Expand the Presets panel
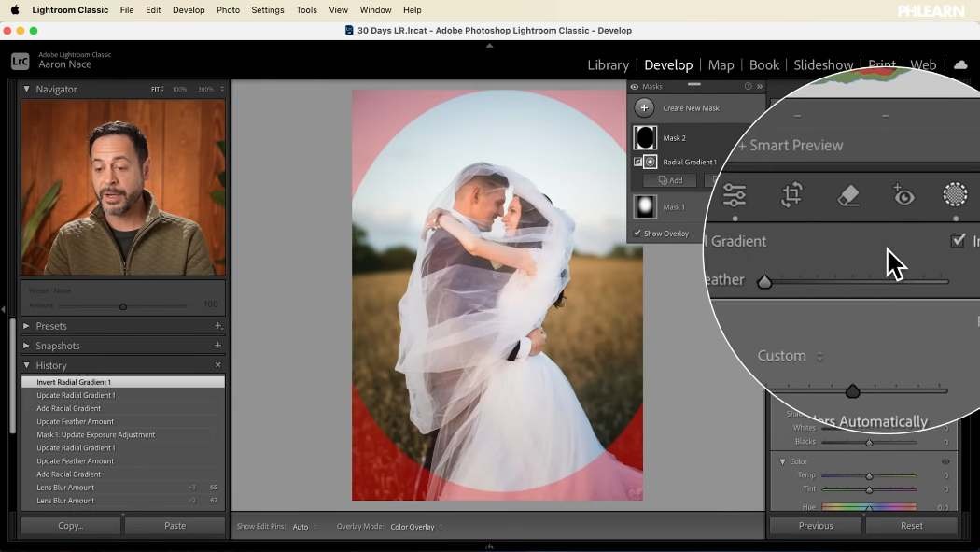Viewport: 980px width, 552px height. pos(26,326)
